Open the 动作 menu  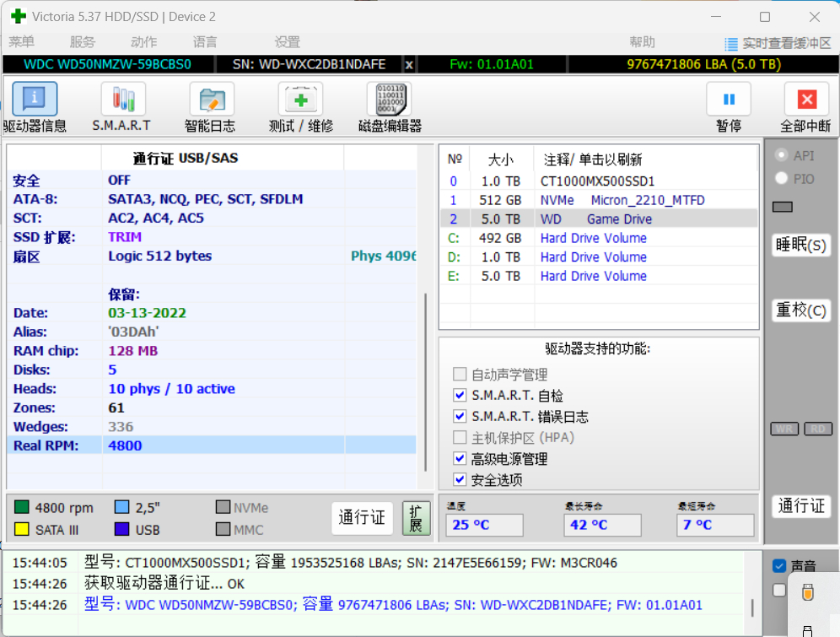[x=144, y=42]
